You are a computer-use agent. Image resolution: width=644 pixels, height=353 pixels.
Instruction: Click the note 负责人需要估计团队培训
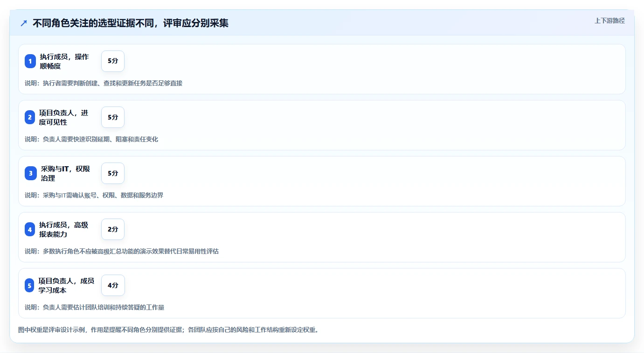coord(95,307)
